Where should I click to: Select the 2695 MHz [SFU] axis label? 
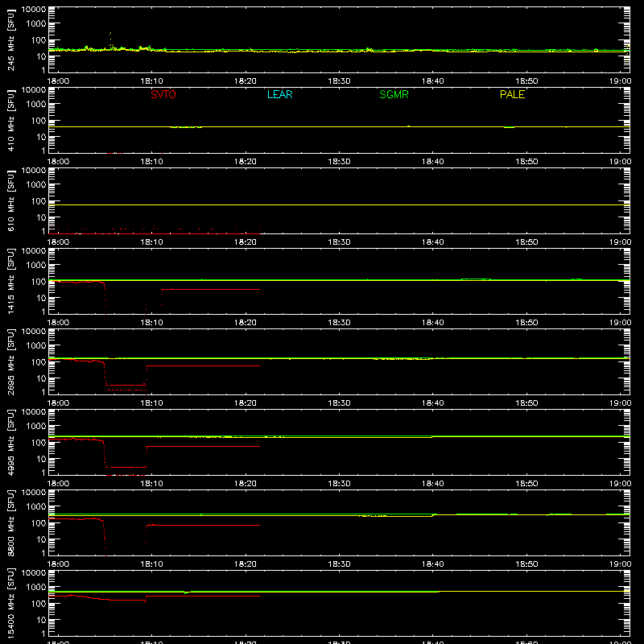tap(11, 362)
